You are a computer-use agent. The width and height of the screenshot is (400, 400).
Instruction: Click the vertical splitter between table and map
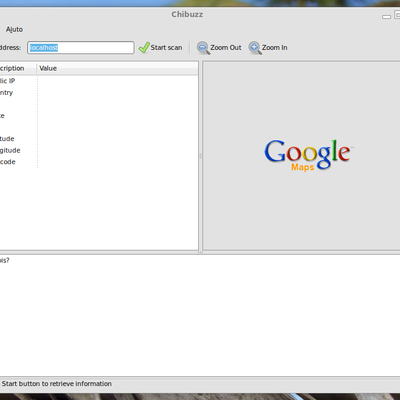pyautogui.click(x=201, y=156)
